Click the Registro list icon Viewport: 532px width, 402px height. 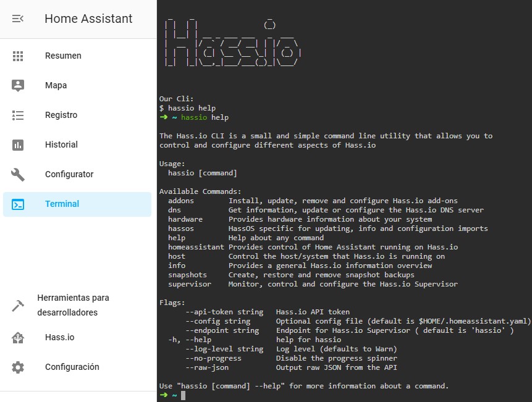tap(18, 115)
